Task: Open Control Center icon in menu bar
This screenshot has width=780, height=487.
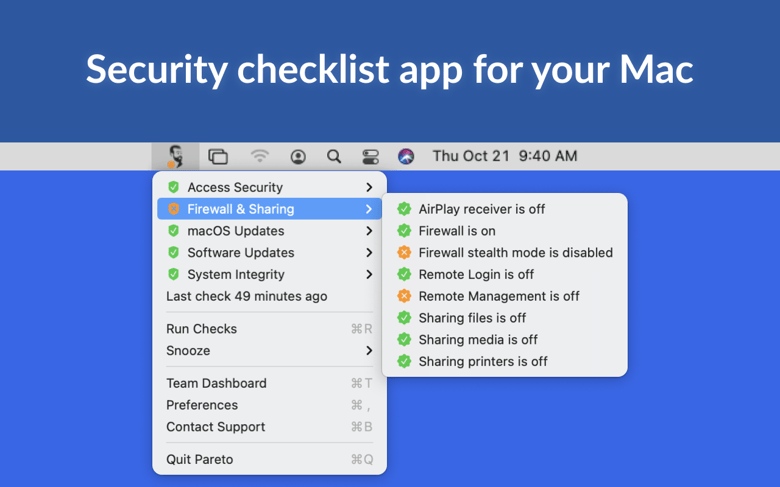Action: pos(371,157)
